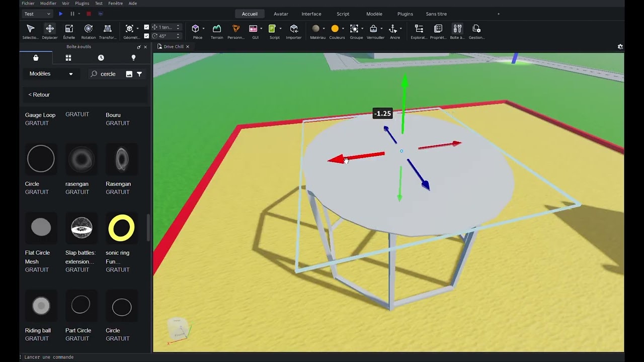
Task: Click the Lancer une commande bar
Action: 49,357
